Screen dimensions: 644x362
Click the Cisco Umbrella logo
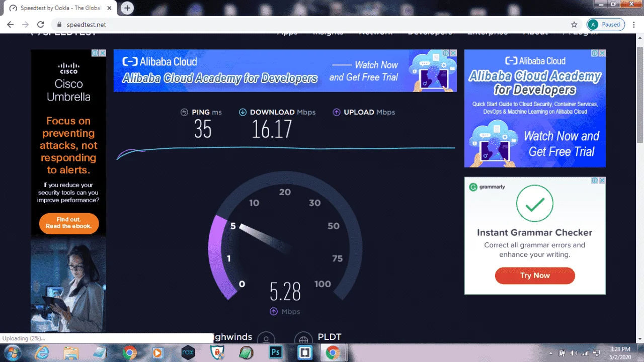[69, 82]
